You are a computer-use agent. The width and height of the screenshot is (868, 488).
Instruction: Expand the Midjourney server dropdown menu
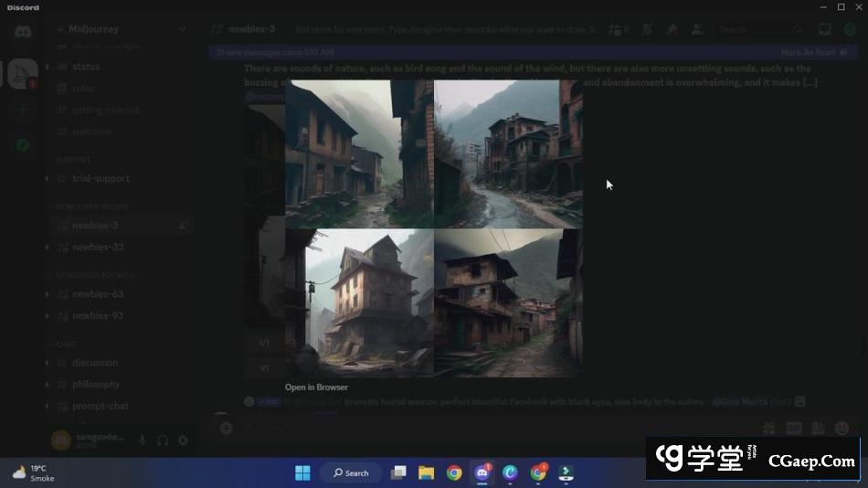182,29
